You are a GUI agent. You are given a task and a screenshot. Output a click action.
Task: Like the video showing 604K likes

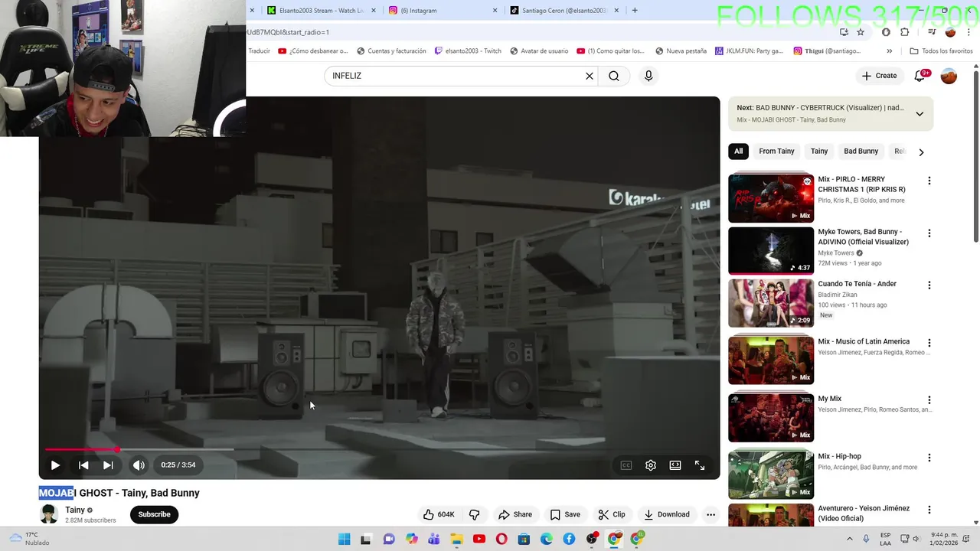tap(439, 514)
